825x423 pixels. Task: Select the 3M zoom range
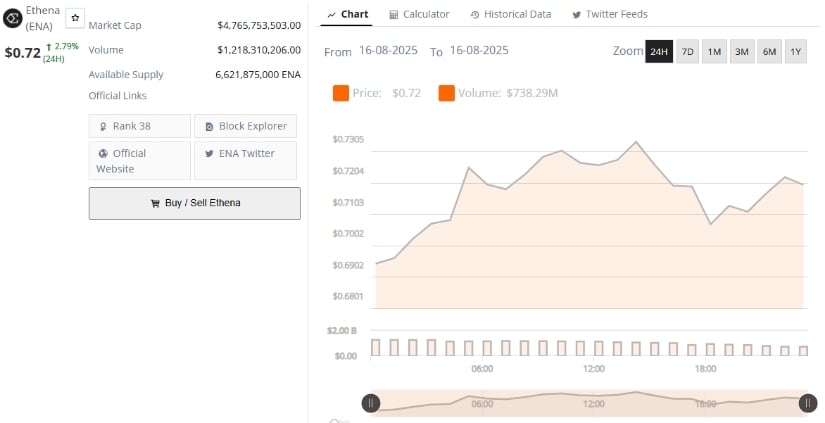pos(742,52)
